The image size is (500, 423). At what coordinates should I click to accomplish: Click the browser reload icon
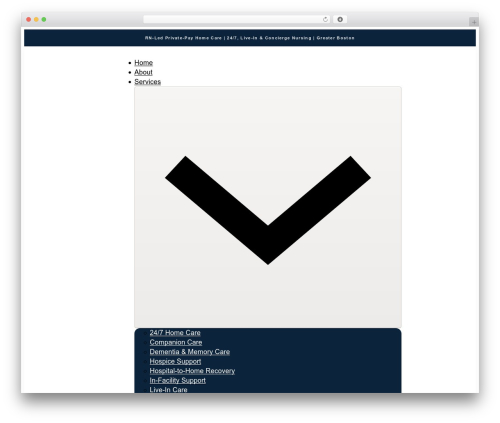point(325,19)
